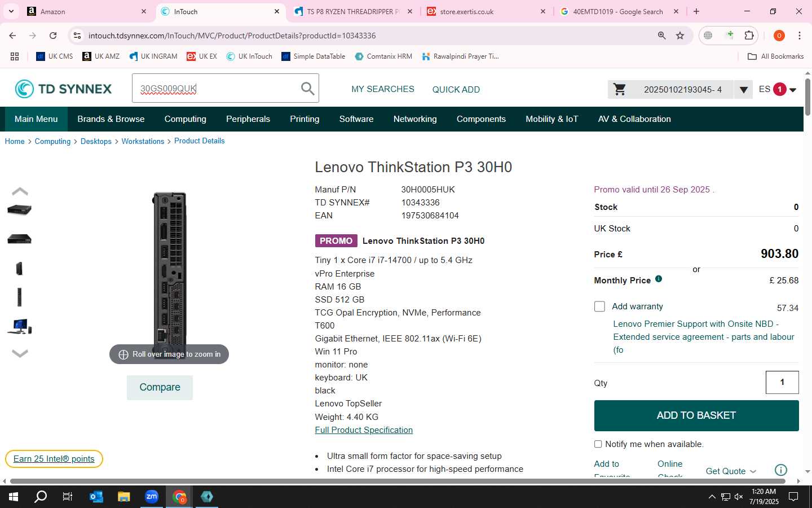Click the Chrome icon in the taskbar

(x=179, y=497)
